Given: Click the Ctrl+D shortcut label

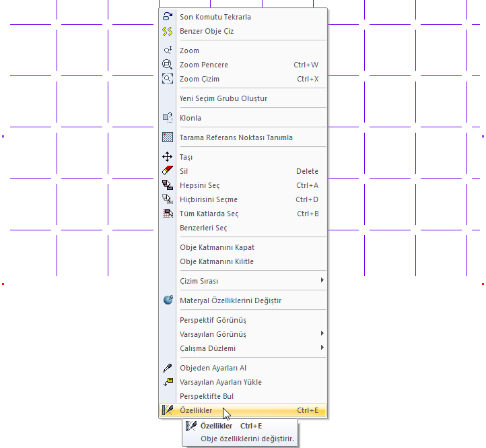Looking at the screenshot, I should click(x=307, y=199).
